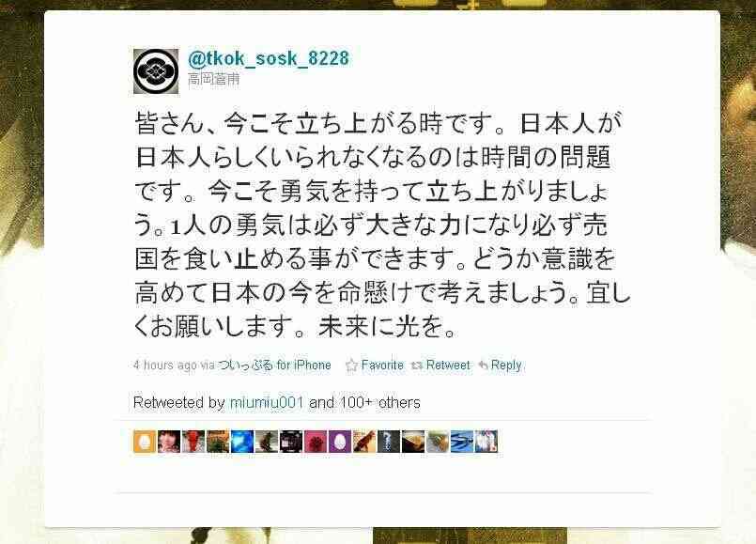This screenshot has width=756, height=544.
Task: Click the display name under the username
Action: point(213,79)
